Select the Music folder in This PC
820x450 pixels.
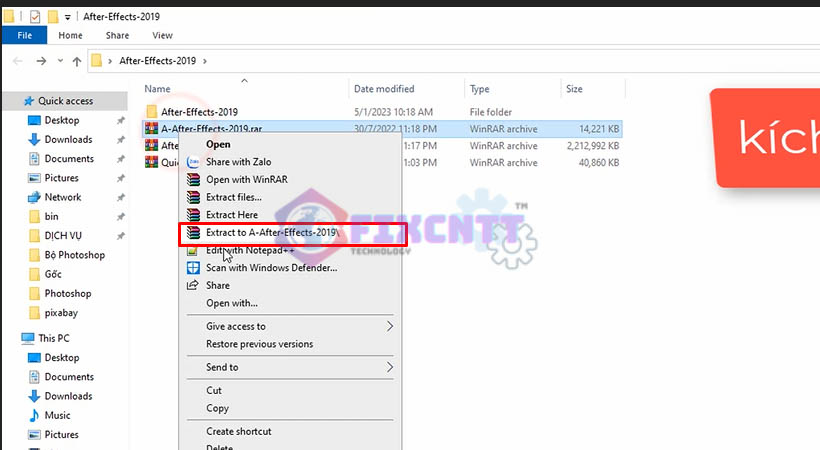[57, 415]
